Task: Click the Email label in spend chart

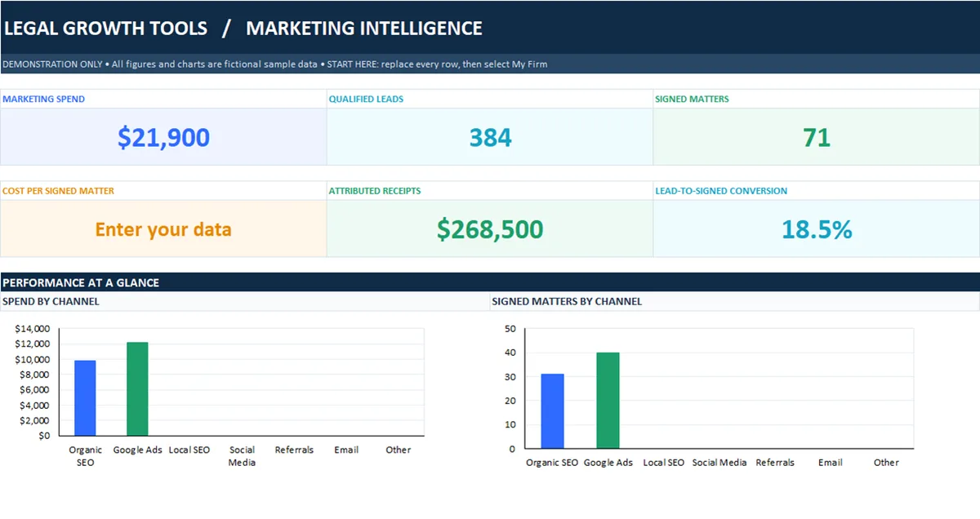Action: (346, 450)
